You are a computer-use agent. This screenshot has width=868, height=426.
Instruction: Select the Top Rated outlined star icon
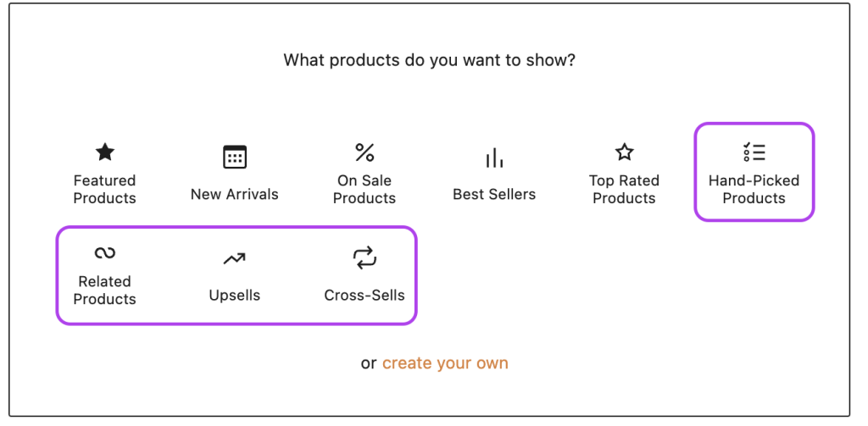coord(625,152)
